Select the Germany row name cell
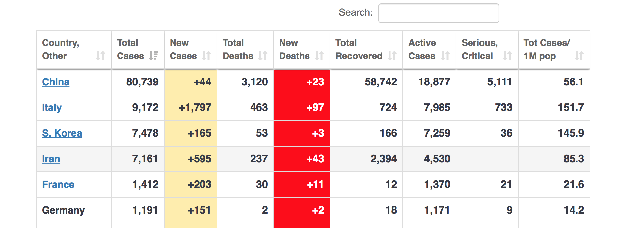Viewport: 644px width, 228px height. (64, 210)
